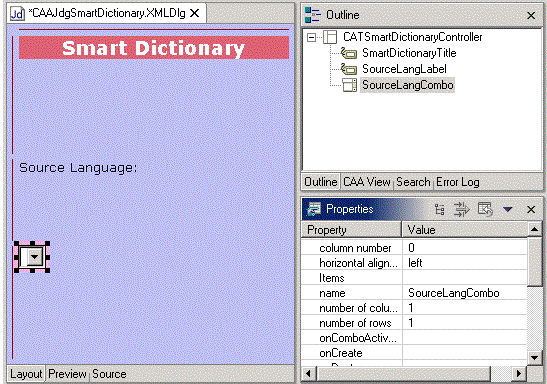
Task: Select the CAAJdgSmartDictionary.XMLDlg tab
Action: (x=107, y=14)
